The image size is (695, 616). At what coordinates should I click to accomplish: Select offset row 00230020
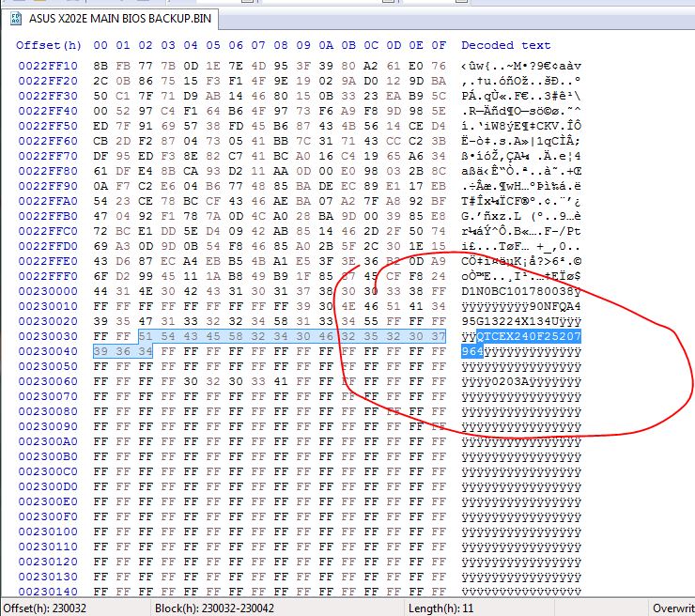coord(48,321)
